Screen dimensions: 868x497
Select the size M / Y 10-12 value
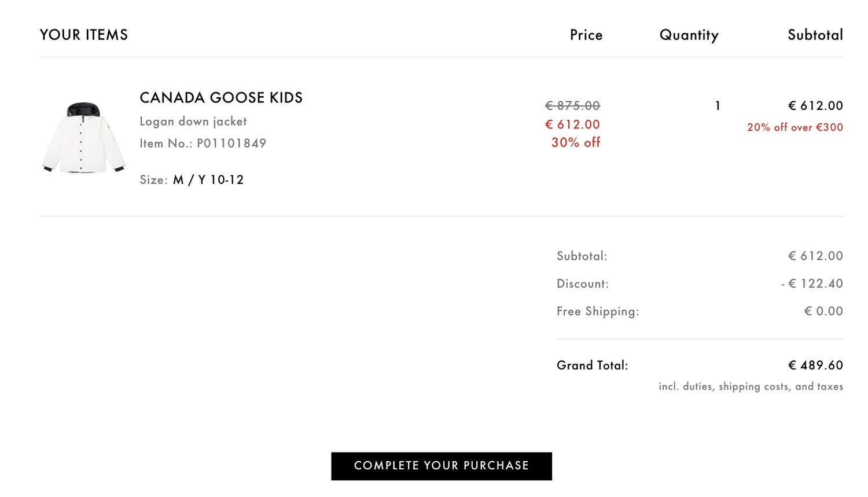click(x=208, y=180)
